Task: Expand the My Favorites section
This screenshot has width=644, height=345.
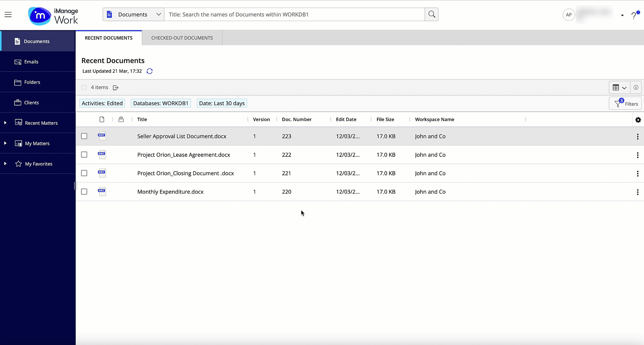Action: click(5, 163)
